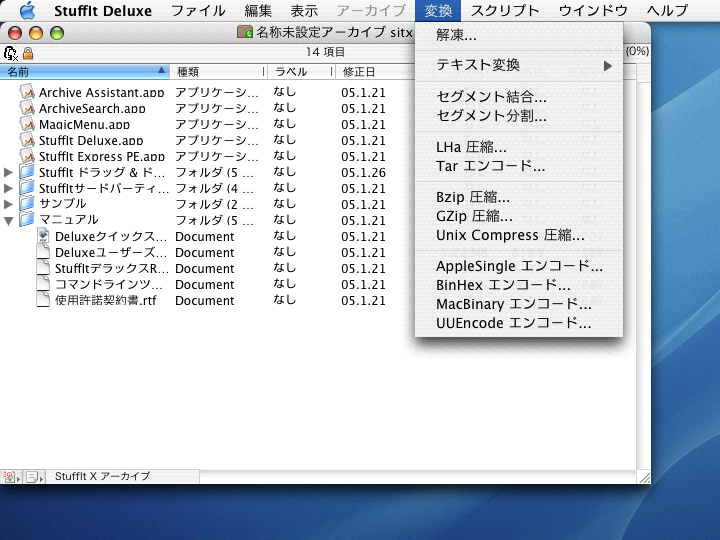Expand the StuffItサードパーティ folder
Screen dimensions: 720x540
tap(8, 189)
